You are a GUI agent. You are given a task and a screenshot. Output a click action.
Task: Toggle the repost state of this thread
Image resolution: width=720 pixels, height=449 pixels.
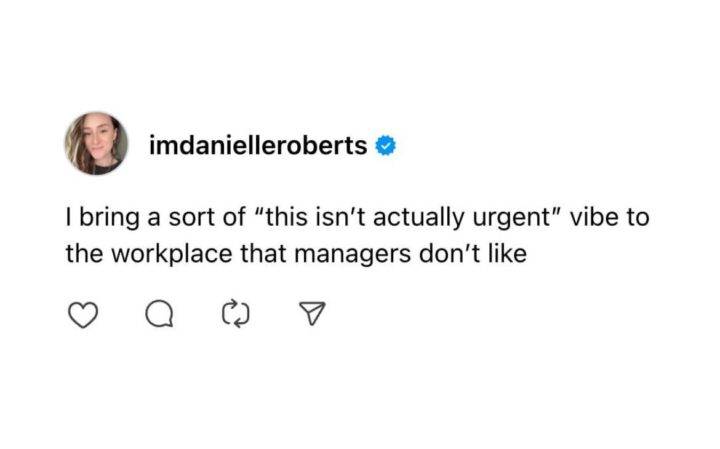(236, 314)
